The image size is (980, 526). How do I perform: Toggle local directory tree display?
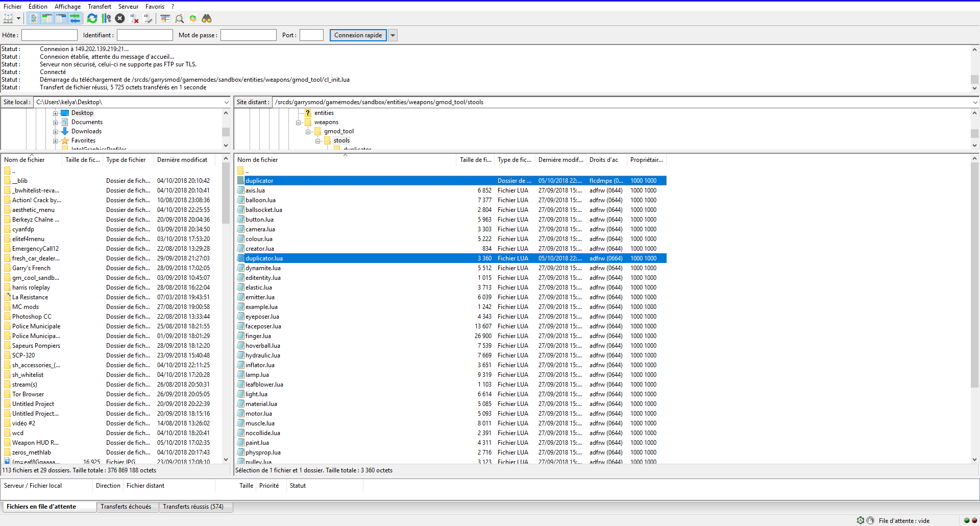[47, 18]
